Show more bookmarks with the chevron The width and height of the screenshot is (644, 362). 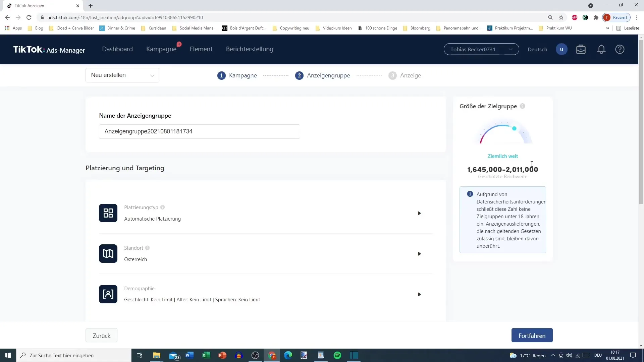[x=608, y=28]
